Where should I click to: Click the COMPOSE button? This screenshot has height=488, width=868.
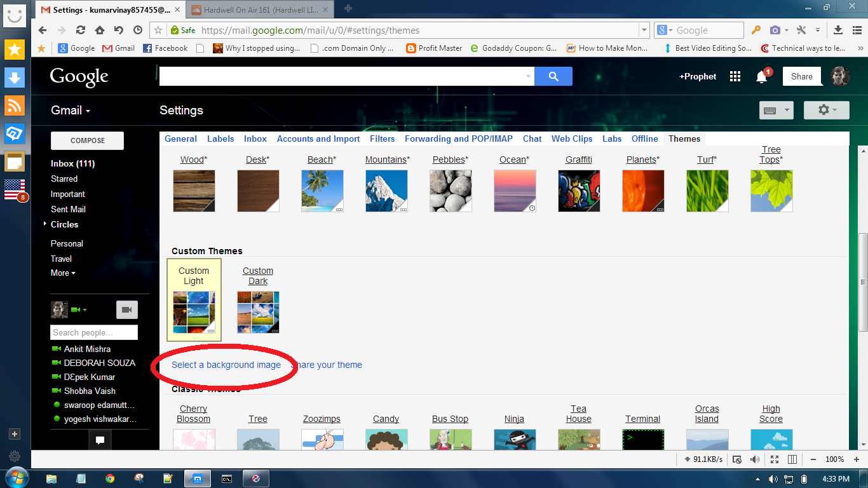86,140
